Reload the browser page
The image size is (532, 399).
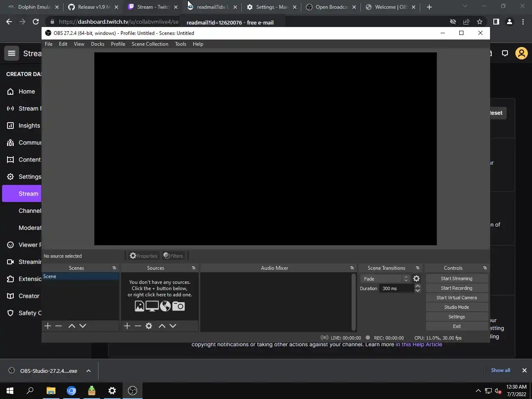pos(36,22)
